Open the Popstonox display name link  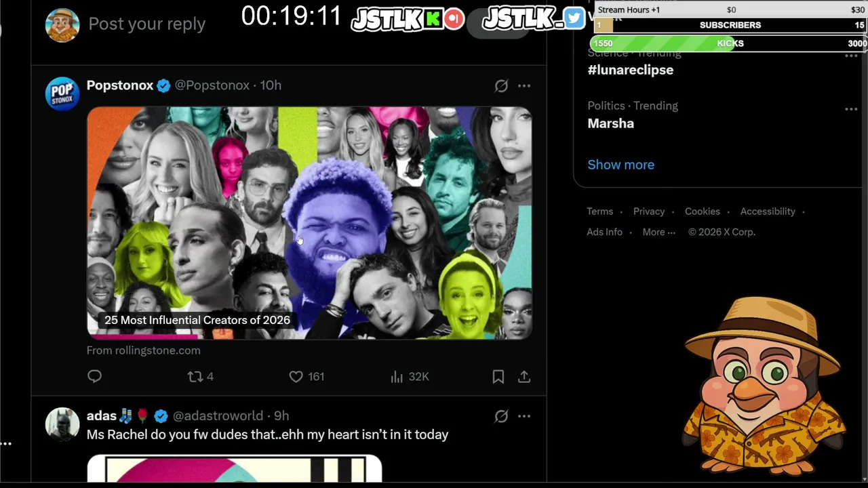120,85
